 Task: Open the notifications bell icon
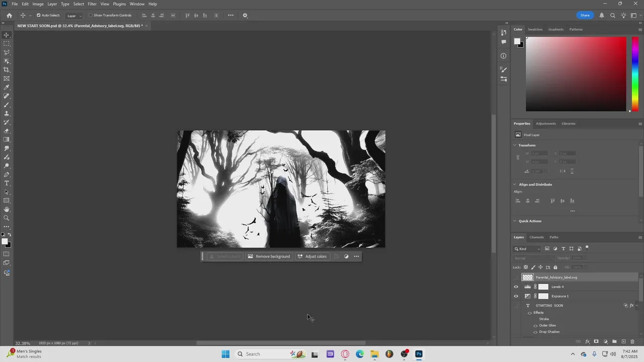point(601,15)
